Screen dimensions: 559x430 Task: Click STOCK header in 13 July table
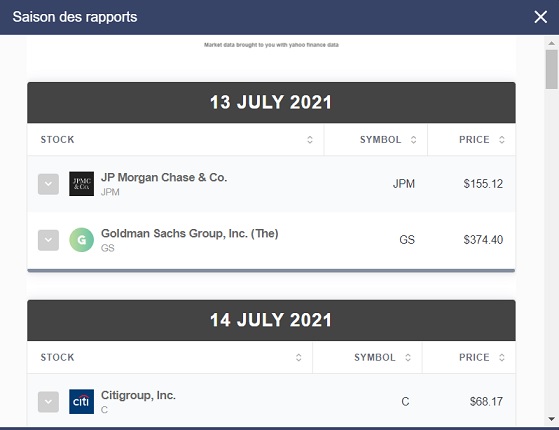pos(57,139)
